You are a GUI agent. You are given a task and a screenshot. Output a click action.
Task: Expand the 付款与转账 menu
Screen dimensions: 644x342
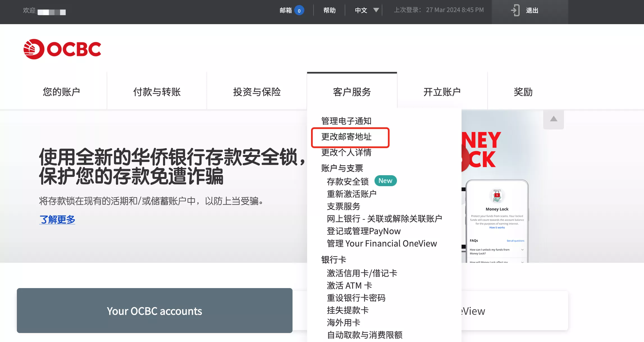pos(157,92)
